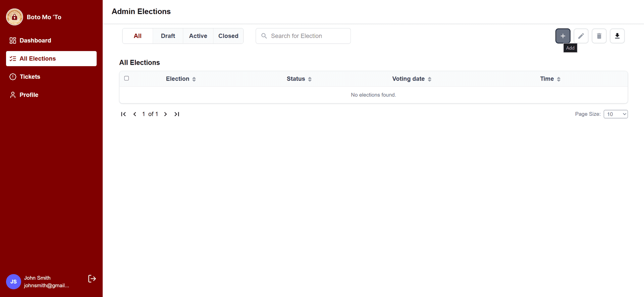This screenshot has width=644, height=297.
Task: Toggle the select-all elections checkbox
Action: coord(126,78)
